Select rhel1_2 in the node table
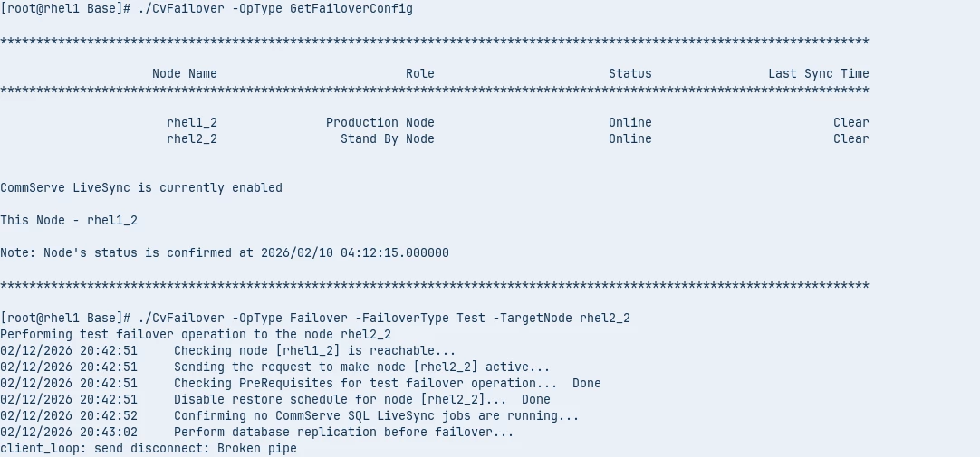 [x=191, y=122]
